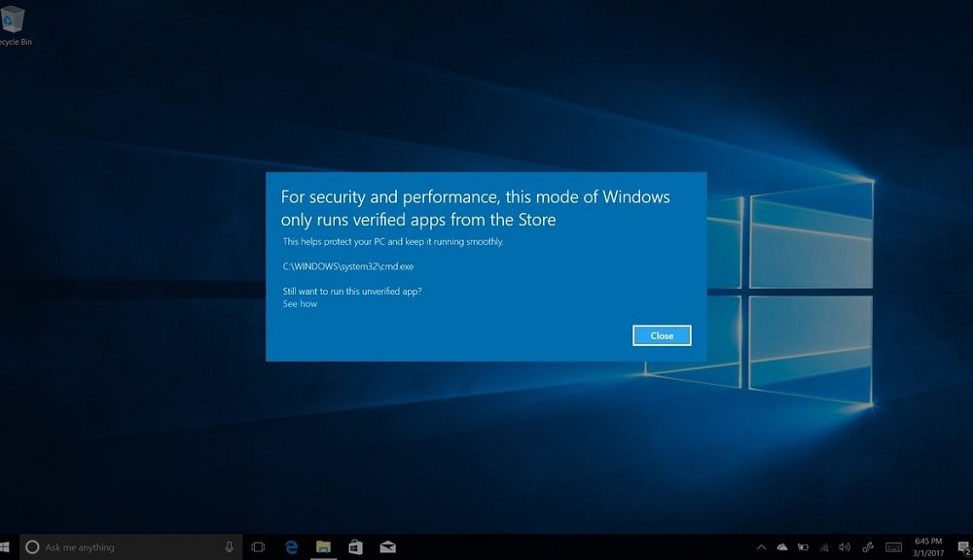Viewport: 973px width, 560px height.
Task: Expand hidden system tray icons
Action: click(x=761, y=547)
